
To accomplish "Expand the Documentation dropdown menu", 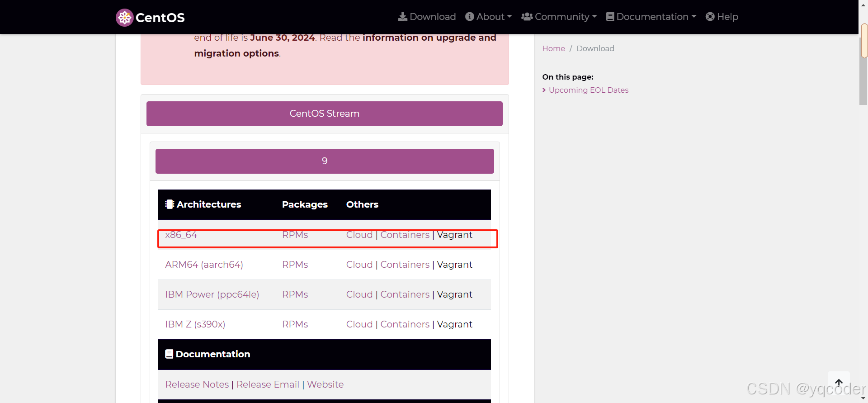I will pyautogui.click(x=651, y=17).
